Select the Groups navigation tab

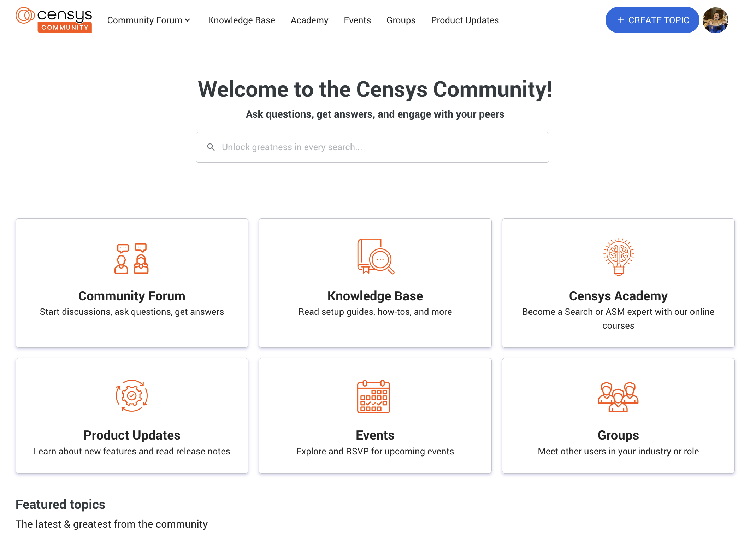(401, 20)
